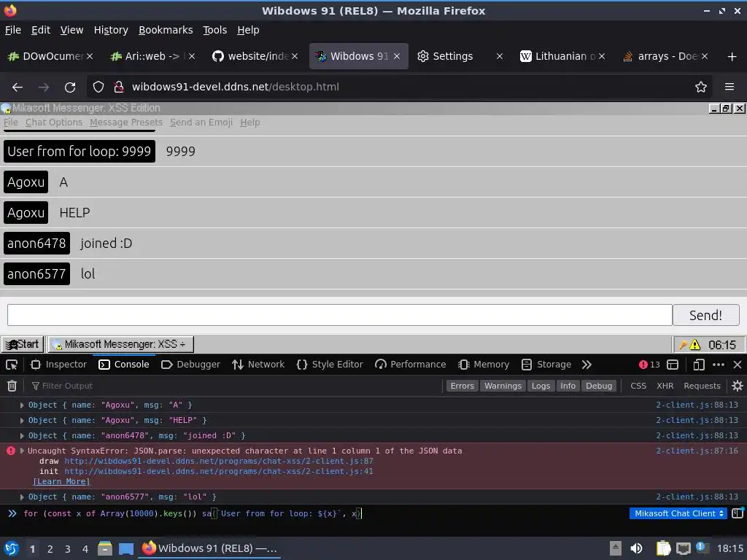Expand the SyntaxError stack trace
747x560 pixels.
[x=21, y=451]
